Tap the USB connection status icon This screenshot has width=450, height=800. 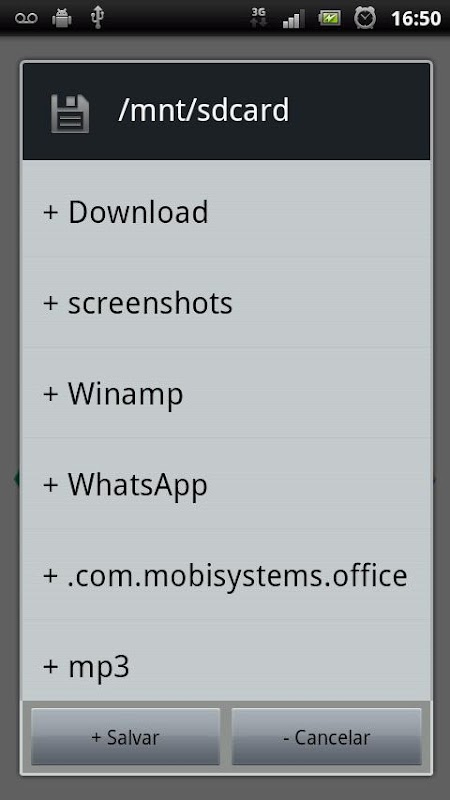[97, 17]
